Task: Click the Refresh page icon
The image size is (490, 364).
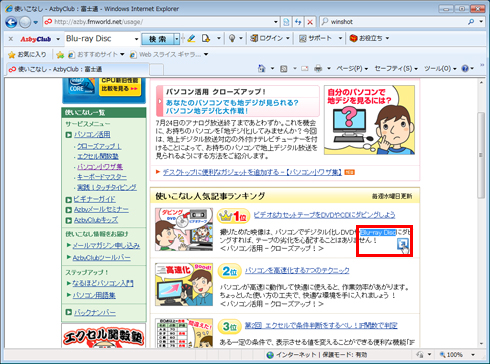Action: coord(298,22)
